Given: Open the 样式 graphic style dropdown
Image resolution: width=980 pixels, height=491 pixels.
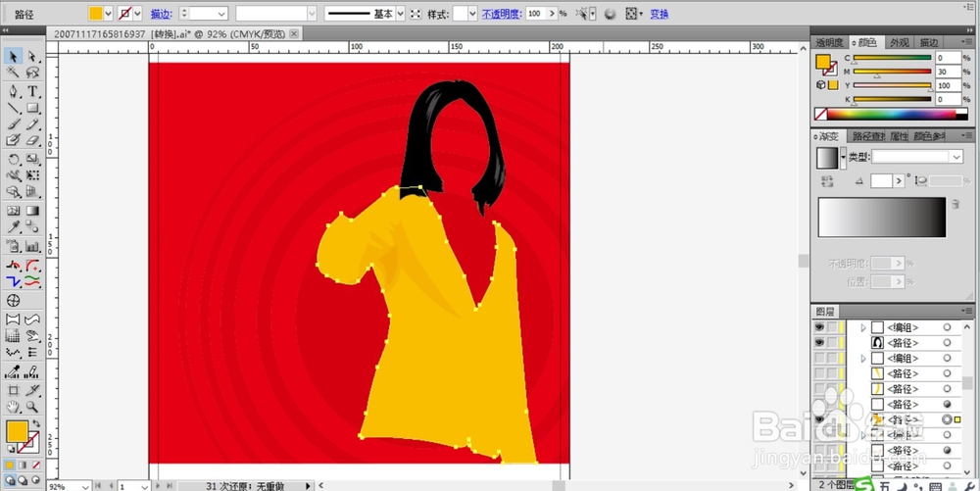Looking at the screenshot, I should (472, 14).
